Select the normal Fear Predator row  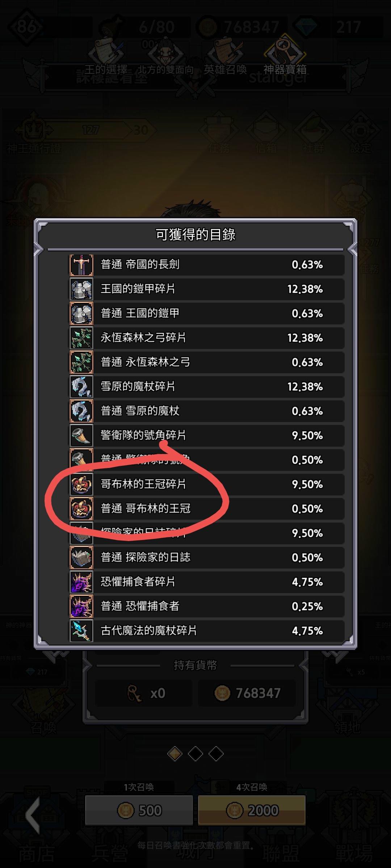(x=207, y=606)
